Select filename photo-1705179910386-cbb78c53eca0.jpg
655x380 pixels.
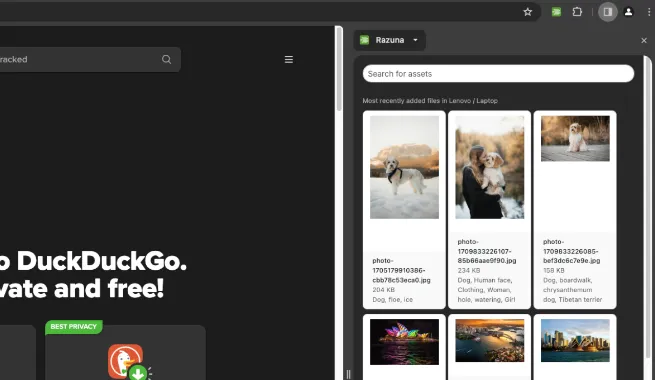401,270
